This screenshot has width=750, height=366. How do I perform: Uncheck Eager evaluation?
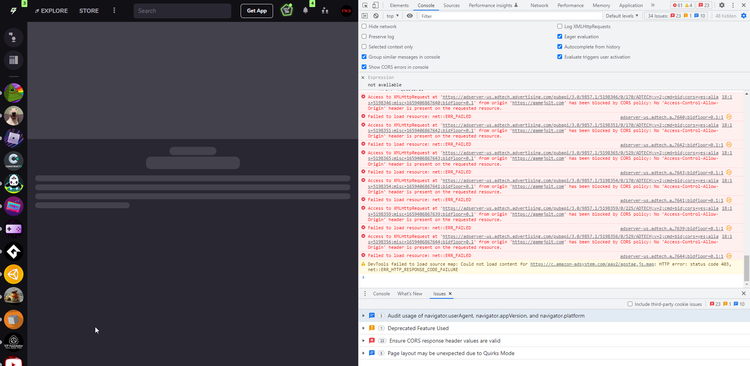pyautogui.click(x=560, y=36)
